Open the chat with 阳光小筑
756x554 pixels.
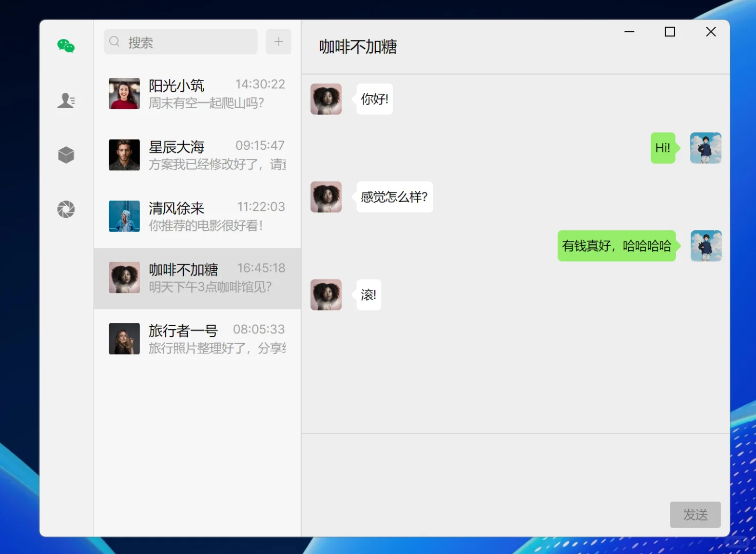[197, 94]
